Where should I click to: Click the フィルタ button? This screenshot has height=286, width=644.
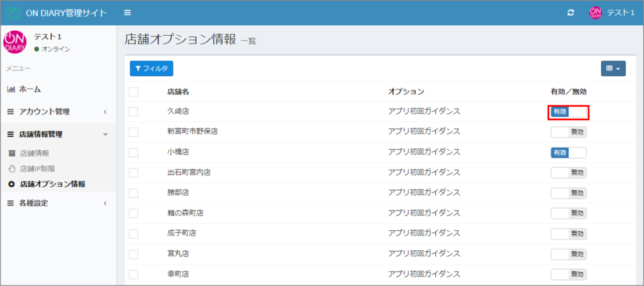tap(151, 69)
